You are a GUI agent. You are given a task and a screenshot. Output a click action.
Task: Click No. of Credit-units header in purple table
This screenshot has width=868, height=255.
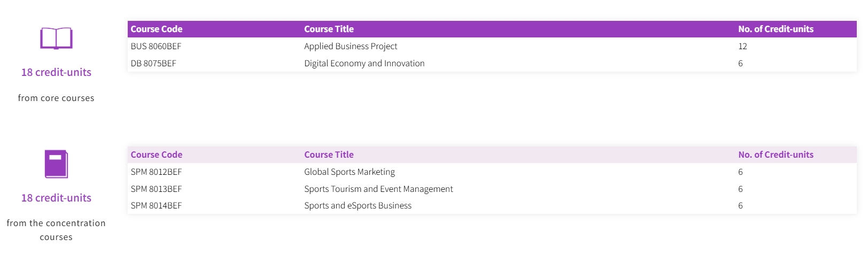tap(776, 29)
